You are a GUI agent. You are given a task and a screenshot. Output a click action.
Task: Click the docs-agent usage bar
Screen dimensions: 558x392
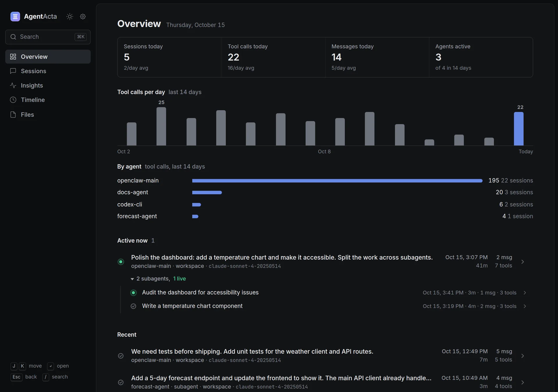click(207, 193)
